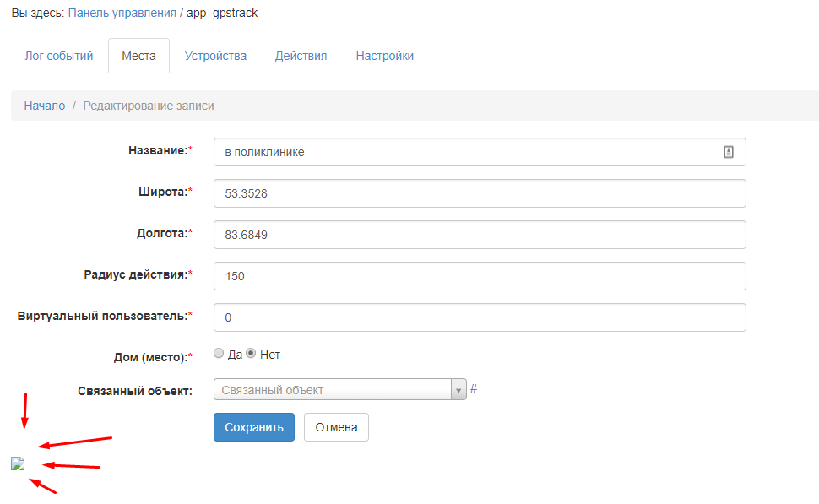Focus the Долгота input field
The width and height of the screenshot is (819, 504).
480,235
